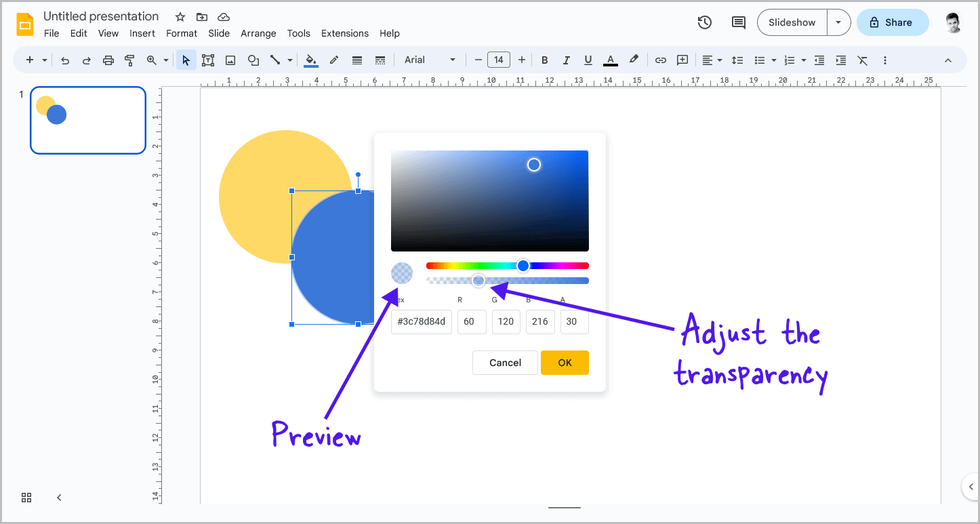Select the Text box tool
Viewport: 980px width, 524px height.
coord(208,60)
